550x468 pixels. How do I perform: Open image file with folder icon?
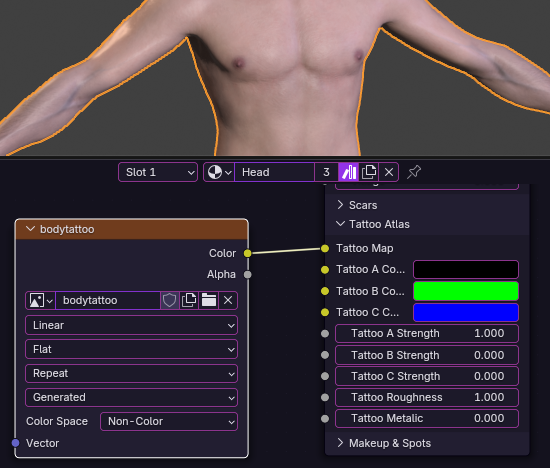[x=209, y=301]
